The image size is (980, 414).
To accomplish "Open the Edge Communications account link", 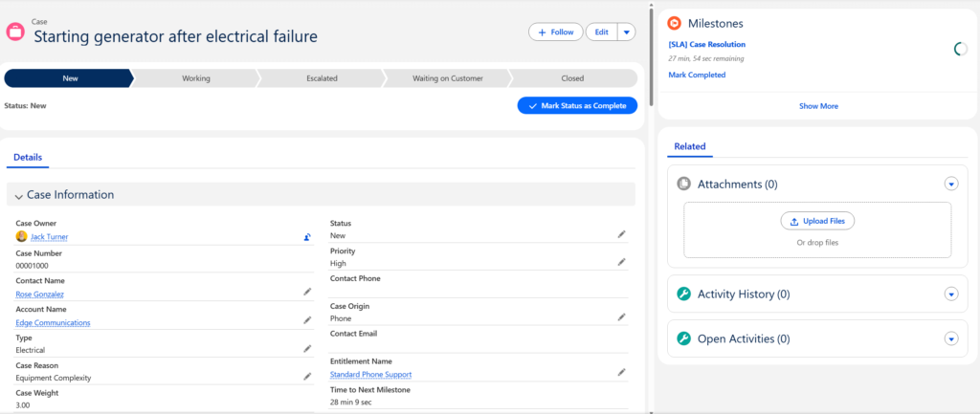I will pos(53,323).
